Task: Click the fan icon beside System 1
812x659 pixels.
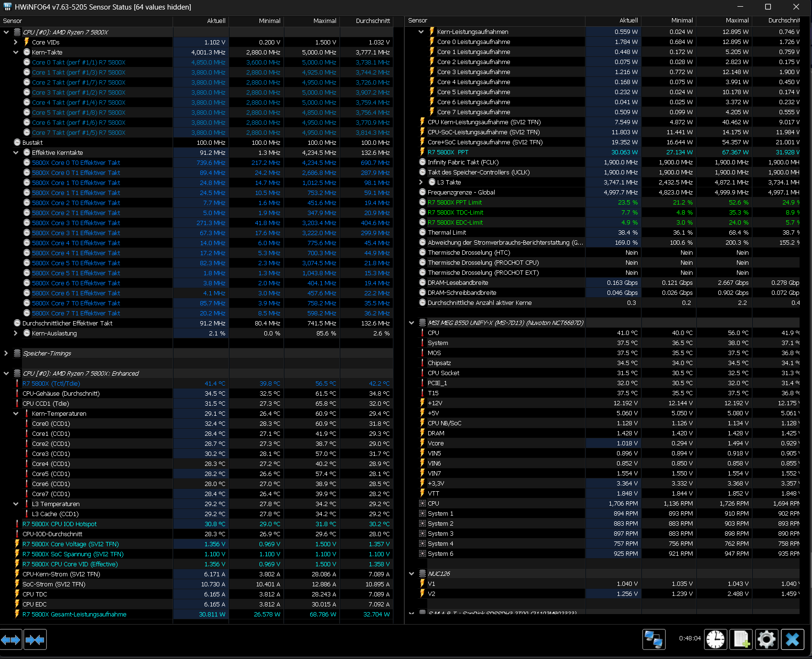Action: click(422, 513)
